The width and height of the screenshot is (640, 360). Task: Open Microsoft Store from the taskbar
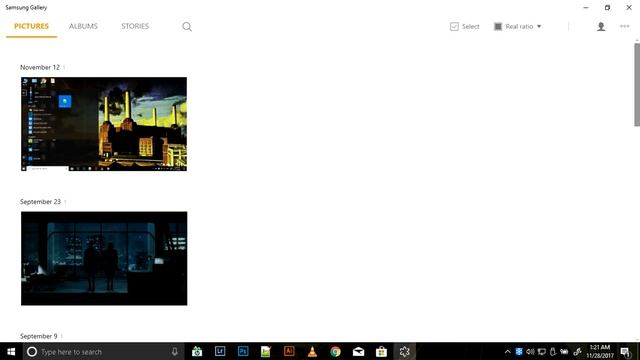pos(381,351)
